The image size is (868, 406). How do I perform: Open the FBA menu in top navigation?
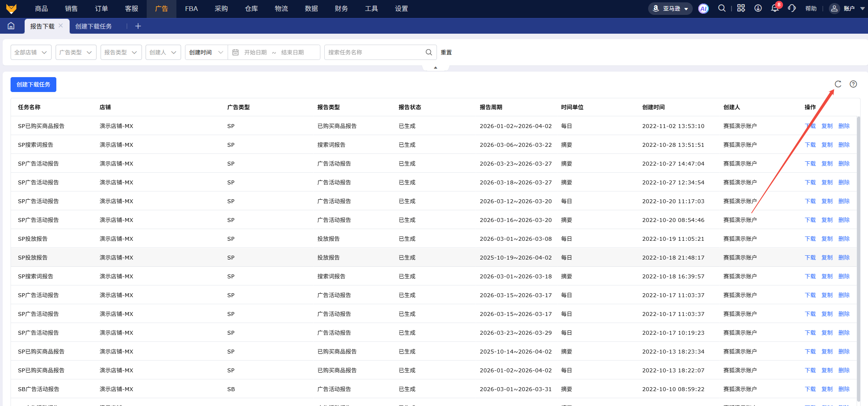[x=191, y=9]
